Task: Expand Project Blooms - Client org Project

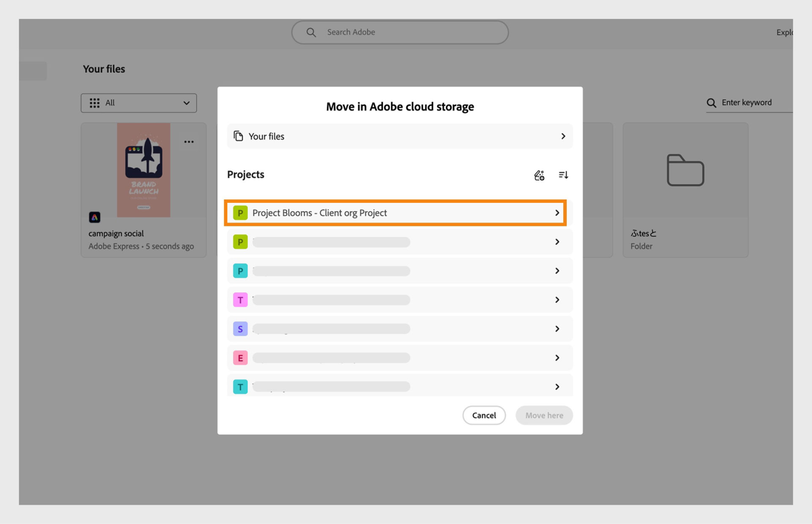Action: pos(557,213)
